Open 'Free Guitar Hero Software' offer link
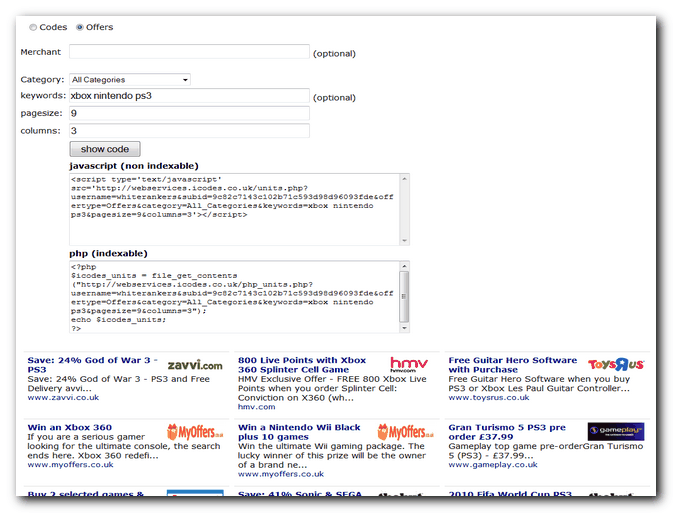 pyautogui.click(x=512, y=365)
